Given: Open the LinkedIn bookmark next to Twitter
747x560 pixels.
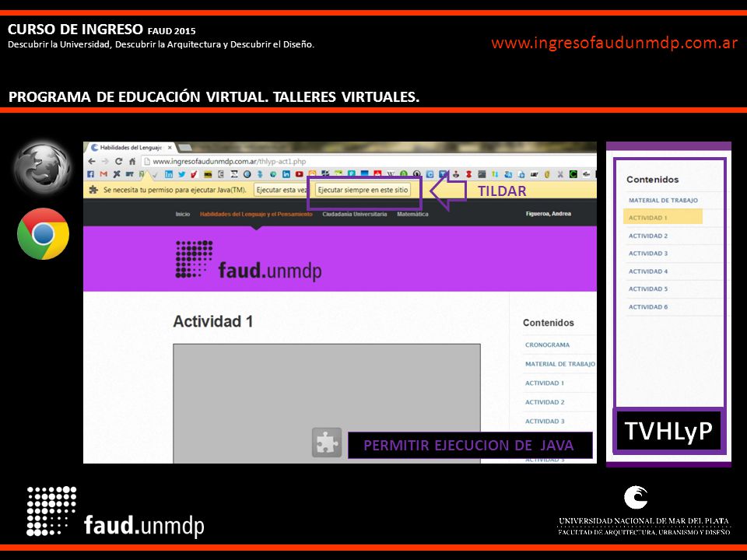Looking at the screenshot, I should click(x=169, y=174).
